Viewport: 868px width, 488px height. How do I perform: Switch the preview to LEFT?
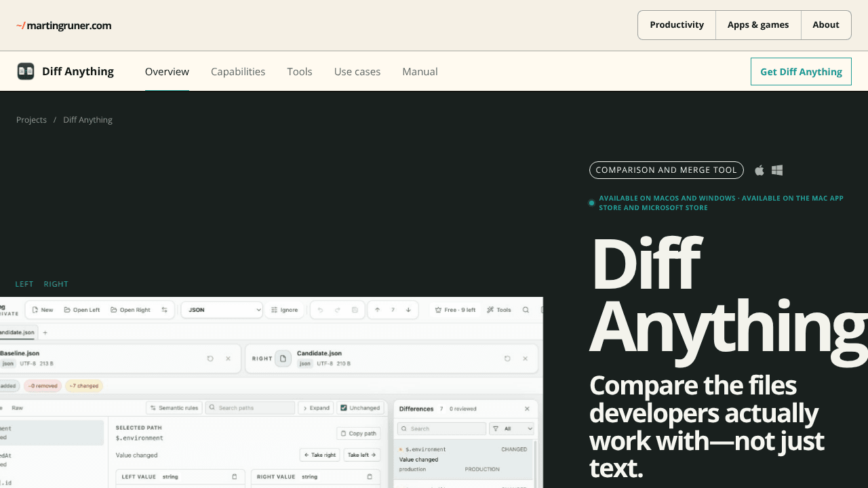pyautogui.click(x=24, y=284)
